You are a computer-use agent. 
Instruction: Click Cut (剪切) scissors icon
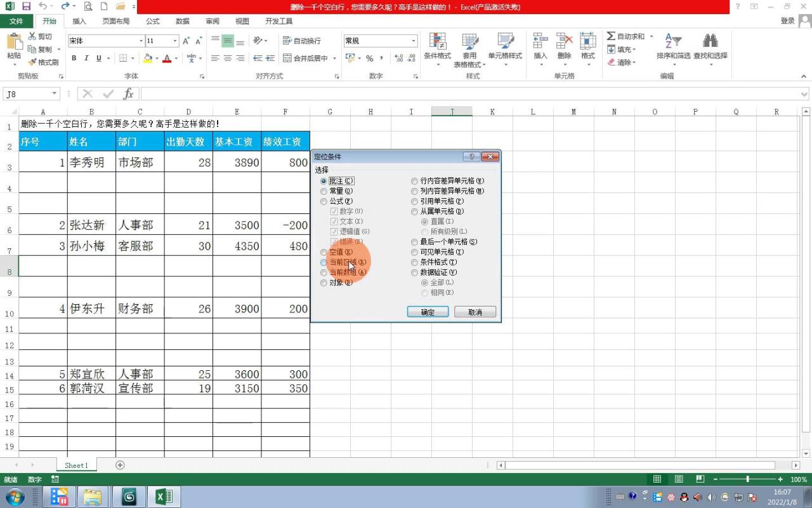(x=32, y=36)
